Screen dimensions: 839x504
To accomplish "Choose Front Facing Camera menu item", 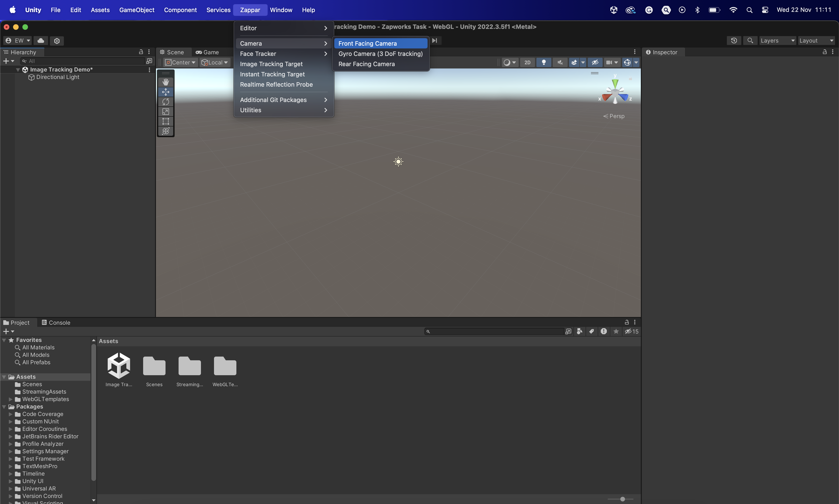I will tap(380, 44).
